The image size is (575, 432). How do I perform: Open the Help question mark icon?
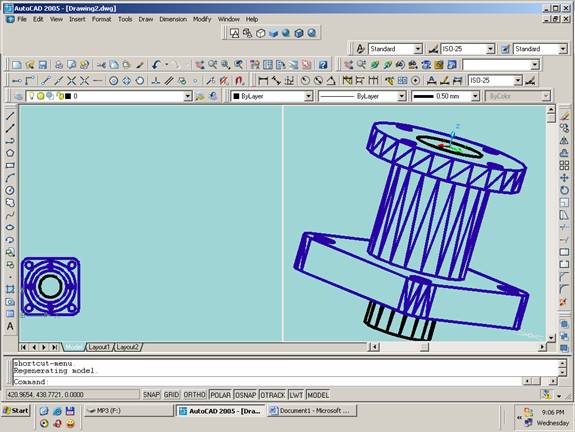click(x=323, y=65)
